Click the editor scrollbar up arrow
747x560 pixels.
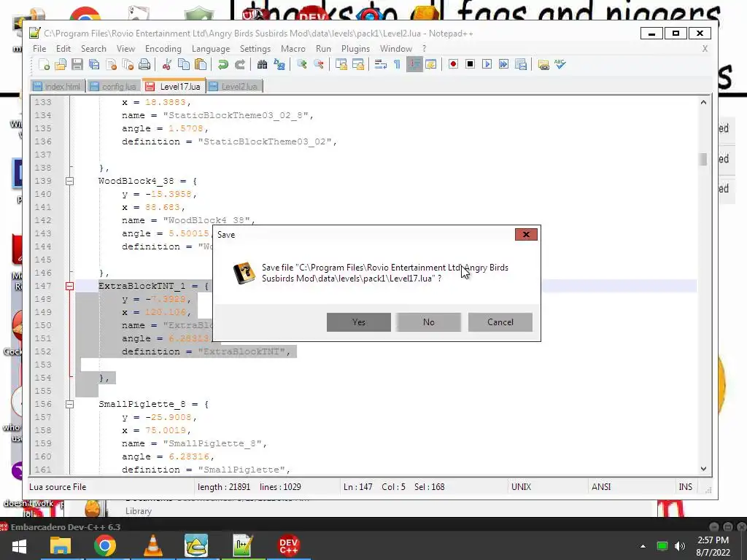(x=704, y=102)
